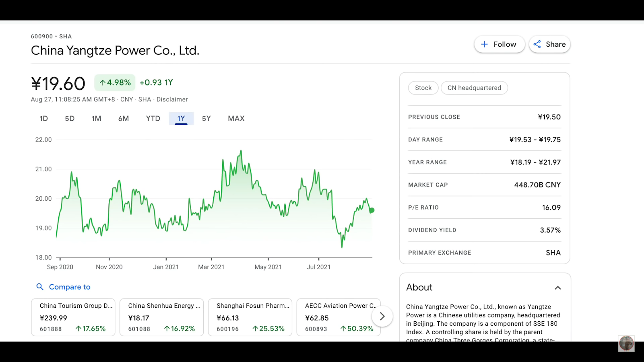Click the CN headquartered chip
This screenshot has height=362, width=644.
point(474,88)
